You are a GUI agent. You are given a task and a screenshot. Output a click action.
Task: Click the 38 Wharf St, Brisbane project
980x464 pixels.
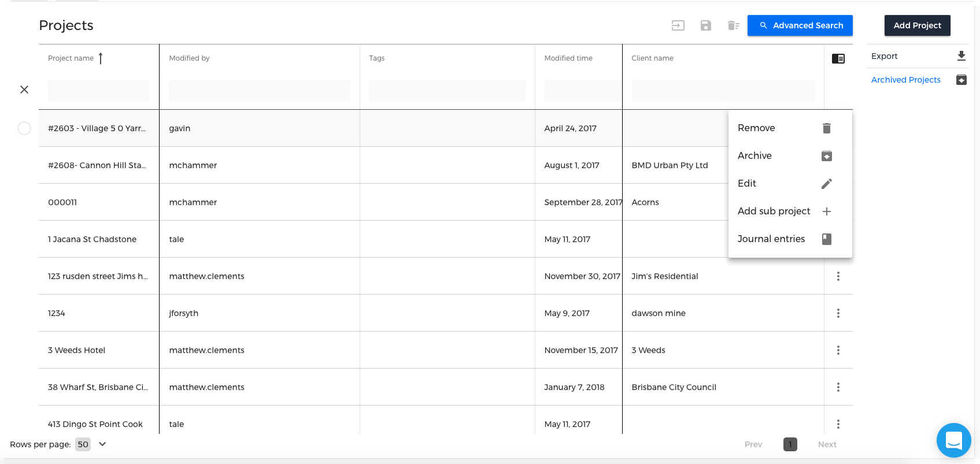(98, 387)
